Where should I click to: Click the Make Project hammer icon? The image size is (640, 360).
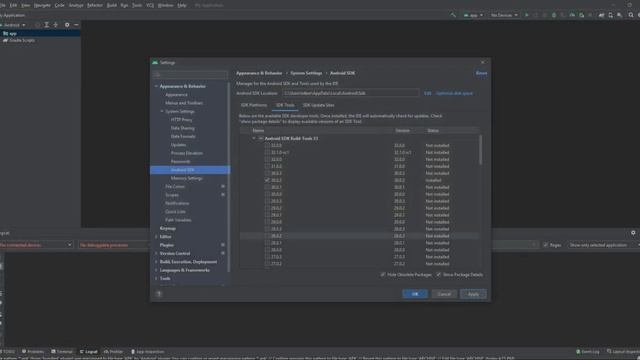click(453, 15)
